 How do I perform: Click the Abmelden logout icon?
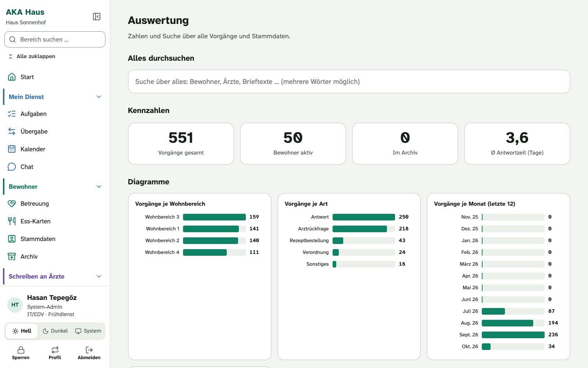pyautogui.click(x=89, y=350)
